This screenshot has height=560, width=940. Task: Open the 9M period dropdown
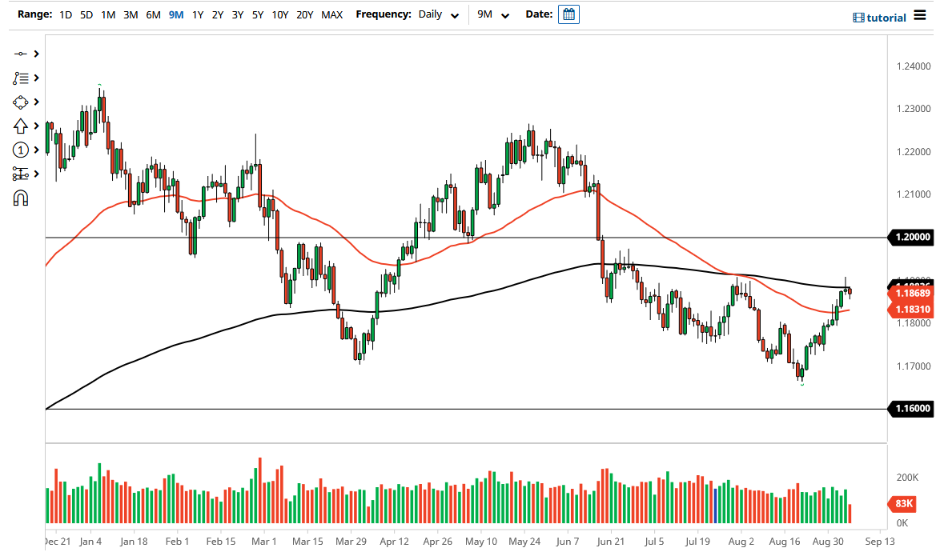[x=492, y=14]
